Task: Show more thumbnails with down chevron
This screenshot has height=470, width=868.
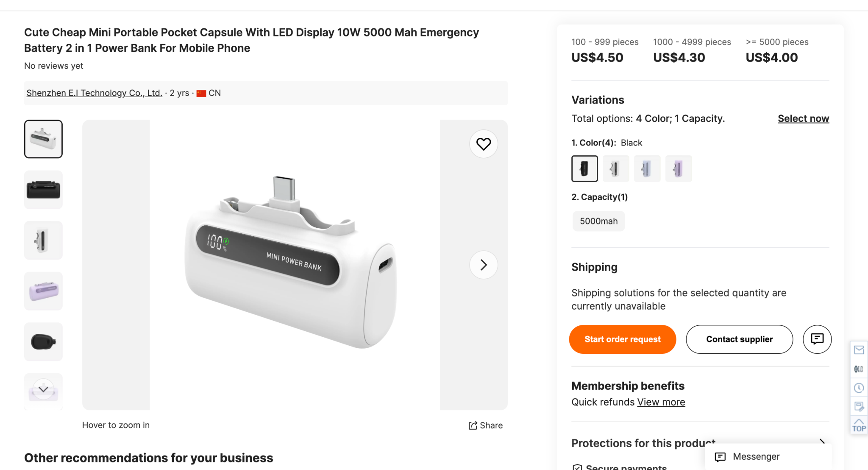Action: point(43,388)
